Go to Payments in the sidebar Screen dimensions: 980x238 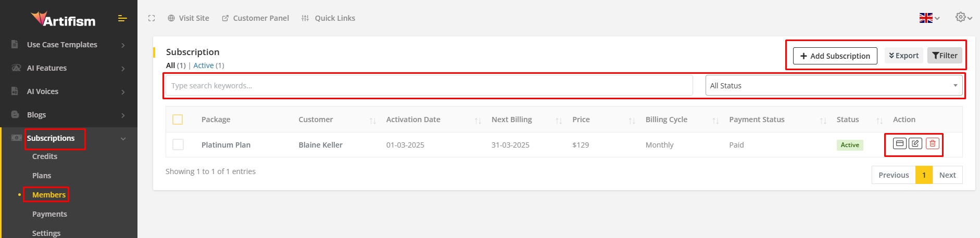tap(49, 214)
